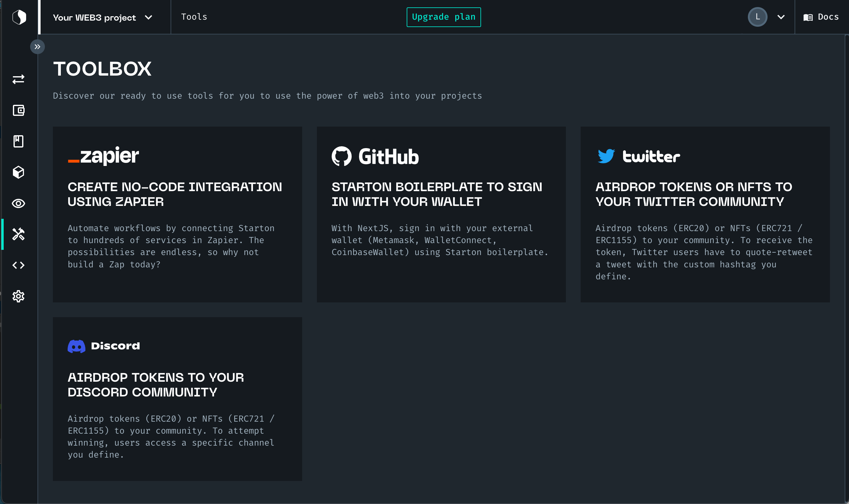Click the page vertical scrollbar
The image size is (849, 504).
pyautogui.click(x=846, y=268)
